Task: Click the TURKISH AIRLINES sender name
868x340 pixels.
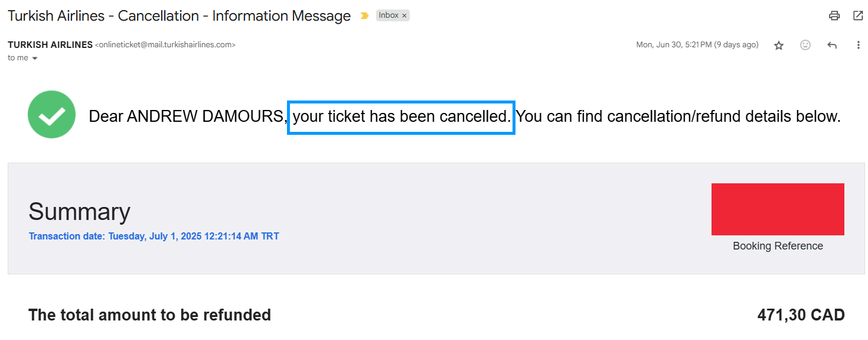Action: click(x=50, y=44)
